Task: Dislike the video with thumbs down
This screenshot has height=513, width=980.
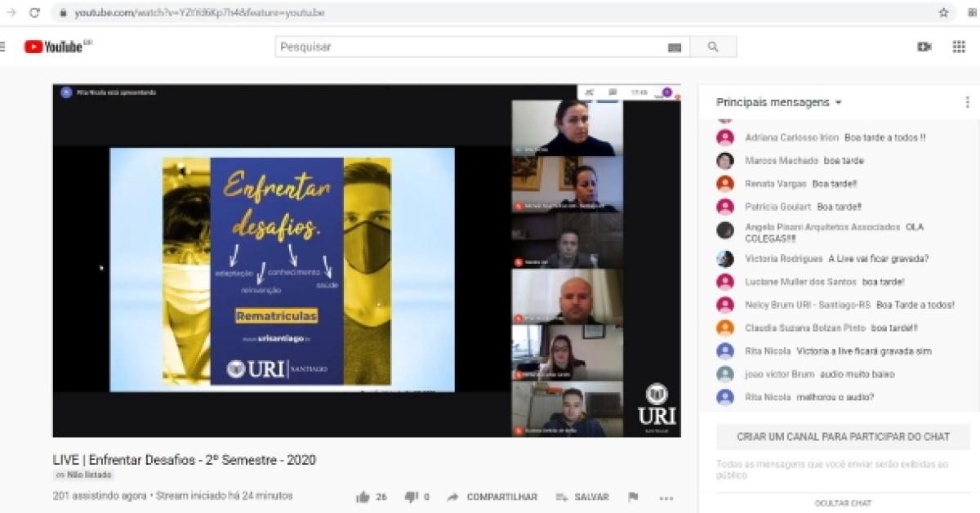Action: point(412,497)
